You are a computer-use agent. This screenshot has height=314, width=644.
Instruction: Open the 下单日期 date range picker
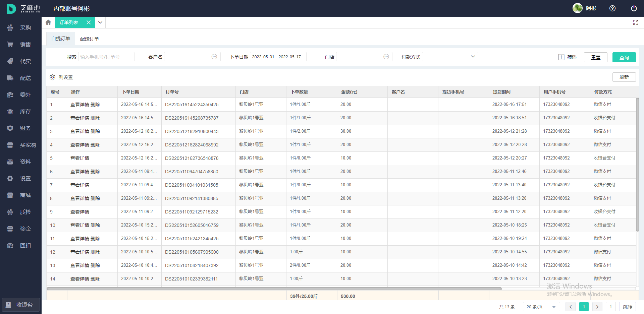(x=278, y=57)
